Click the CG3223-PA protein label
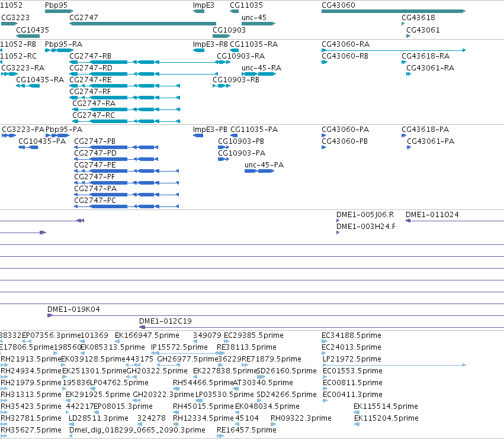This screenshot has width=504, height=439. [x=23, y=130]
